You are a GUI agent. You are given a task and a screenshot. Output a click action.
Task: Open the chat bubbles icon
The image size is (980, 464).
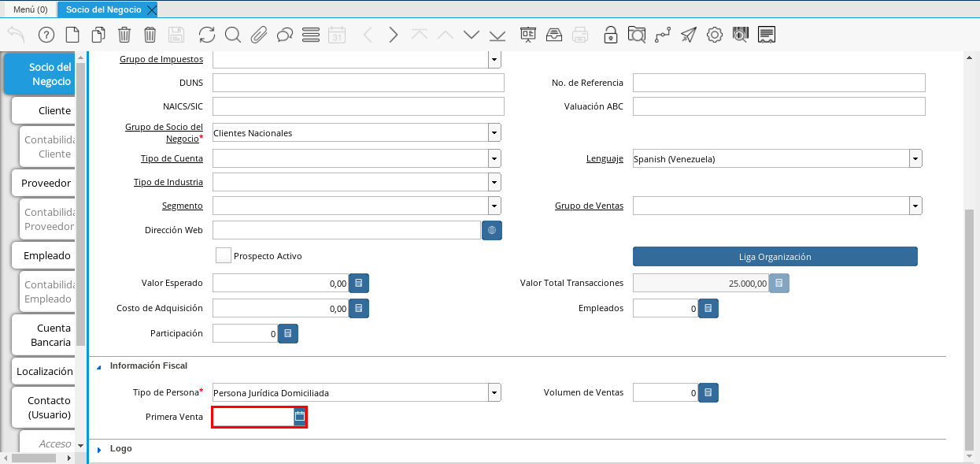pos(285,35)
